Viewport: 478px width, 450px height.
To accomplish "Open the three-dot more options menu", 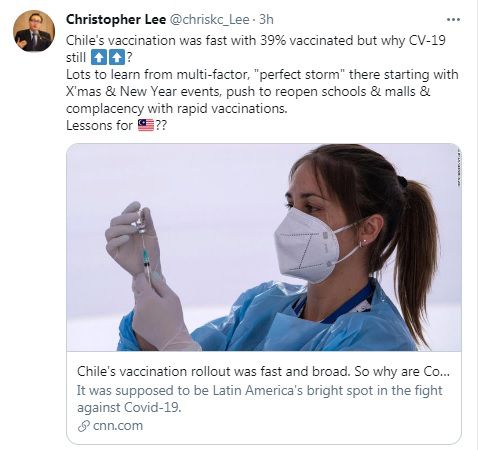I will pos(453,20).
